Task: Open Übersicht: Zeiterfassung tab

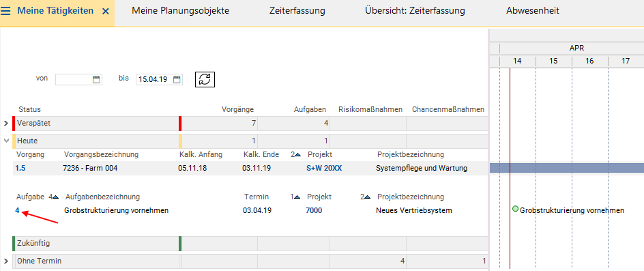Action: click(x=415, y=11)
